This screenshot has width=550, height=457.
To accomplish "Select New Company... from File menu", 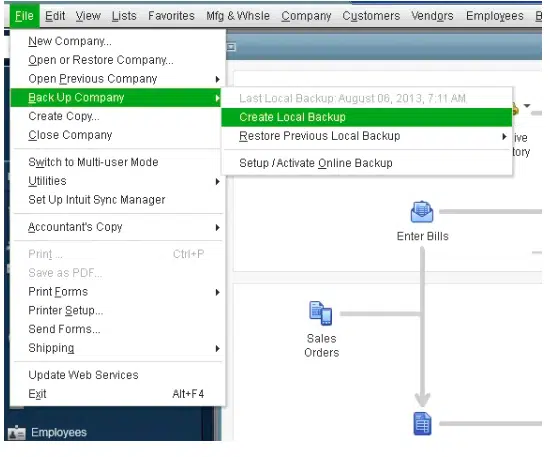I will [x=118, y=41].
